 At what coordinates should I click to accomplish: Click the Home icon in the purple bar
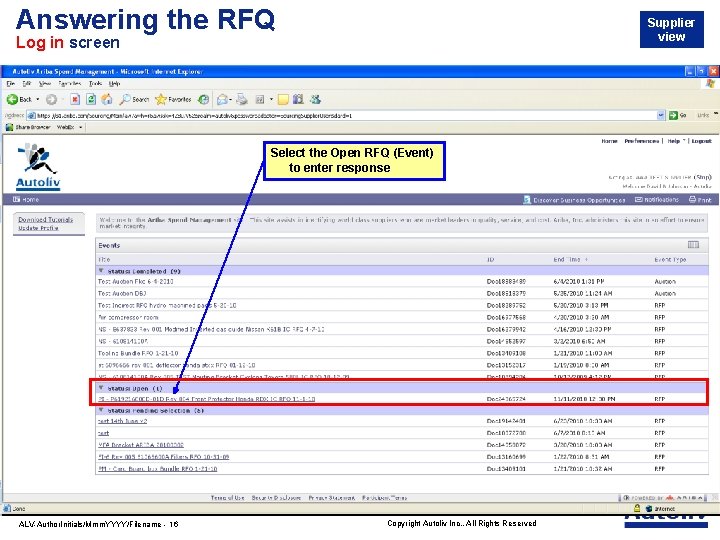click(x=17, y=199)
